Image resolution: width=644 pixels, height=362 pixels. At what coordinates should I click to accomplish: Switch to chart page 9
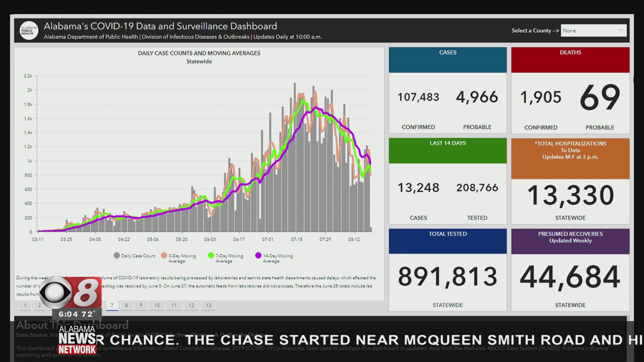[x=141, y=305]
